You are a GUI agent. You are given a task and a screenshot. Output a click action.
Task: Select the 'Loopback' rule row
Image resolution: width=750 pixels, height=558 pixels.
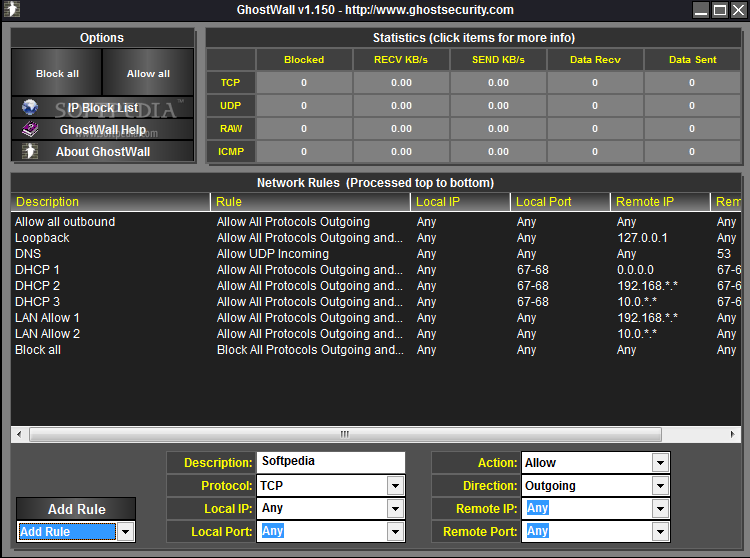click(376, 238)
